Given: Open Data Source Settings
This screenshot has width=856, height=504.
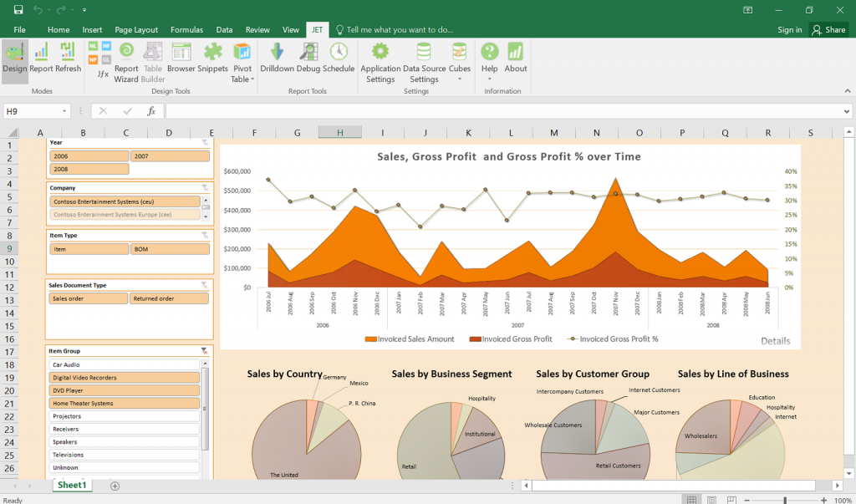Looking at the screenshot, I should (424, 62).
